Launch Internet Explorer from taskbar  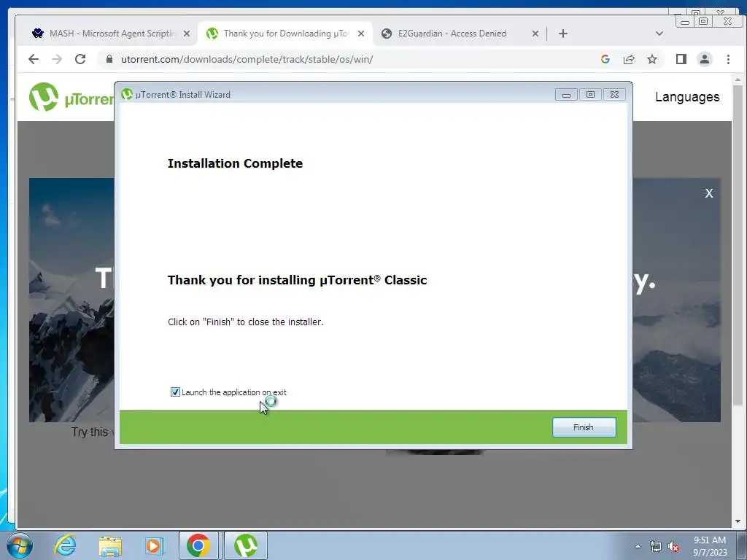point(65,545)
